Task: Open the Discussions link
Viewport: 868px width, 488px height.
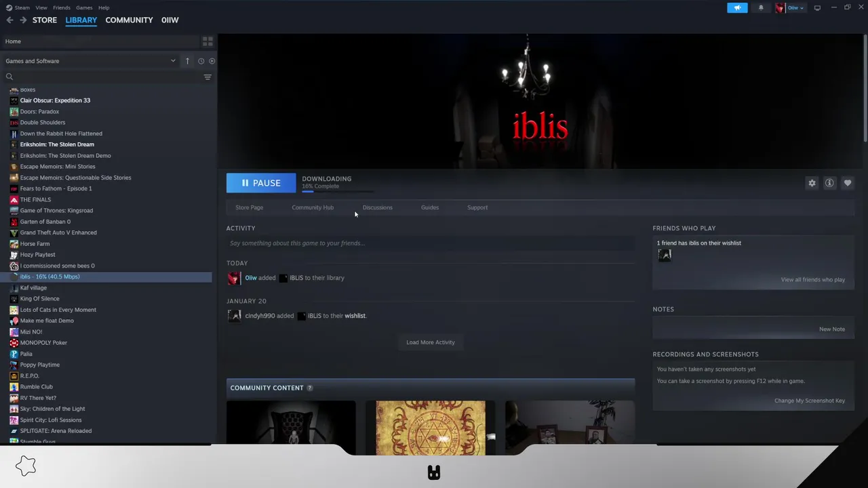Action: 377,207
